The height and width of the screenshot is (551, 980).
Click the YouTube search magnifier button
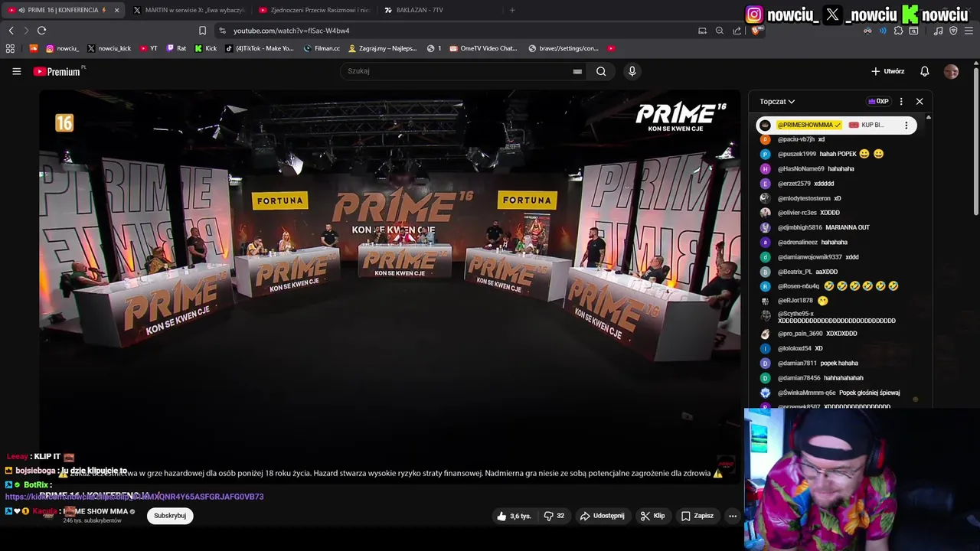[601, 71]
